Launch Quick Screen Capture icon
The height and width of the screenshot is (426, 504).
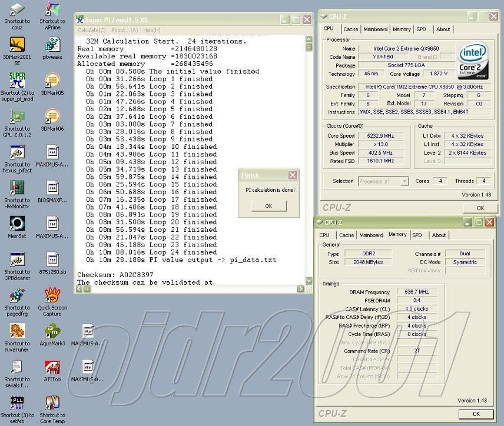tap(52, 302)
